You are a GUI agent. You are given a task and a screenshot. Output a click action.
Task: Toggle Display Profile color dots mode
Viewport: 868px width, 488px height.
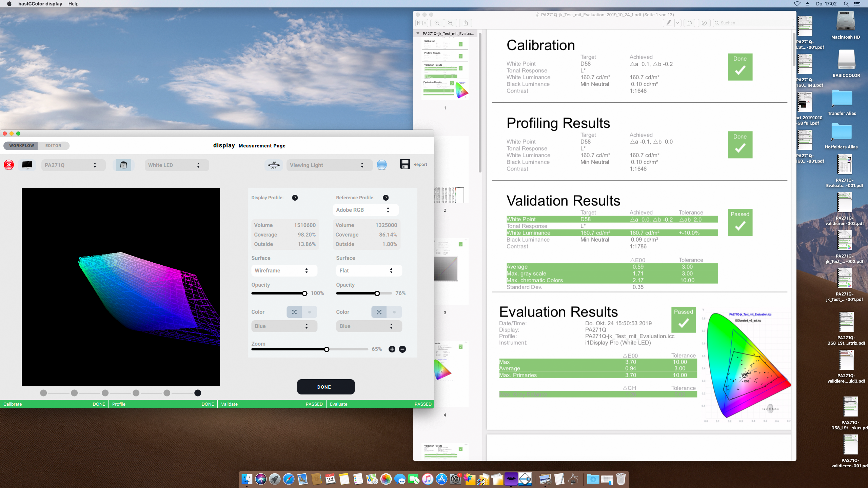(294, 312)
